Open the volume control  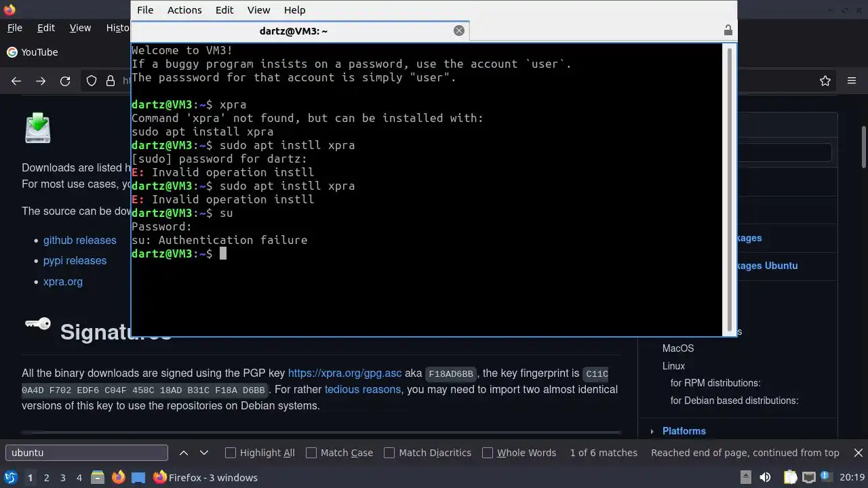(x=765, y=478)
